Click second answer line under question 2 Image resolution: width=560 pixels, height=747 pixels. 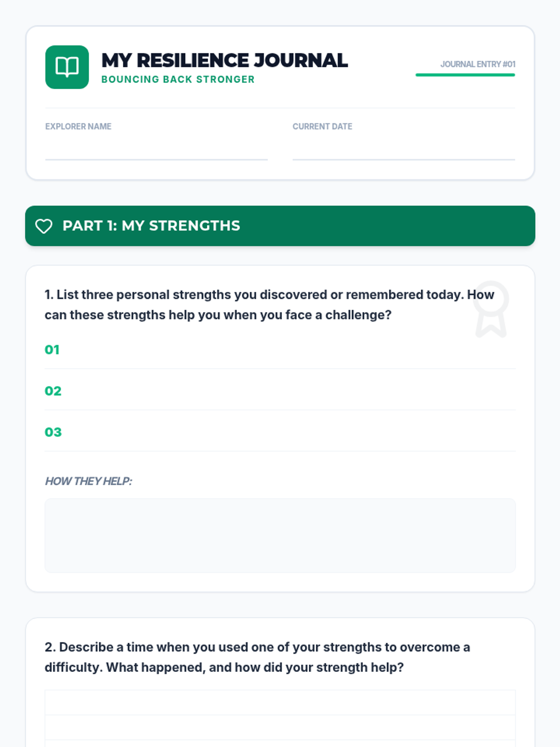280,727
